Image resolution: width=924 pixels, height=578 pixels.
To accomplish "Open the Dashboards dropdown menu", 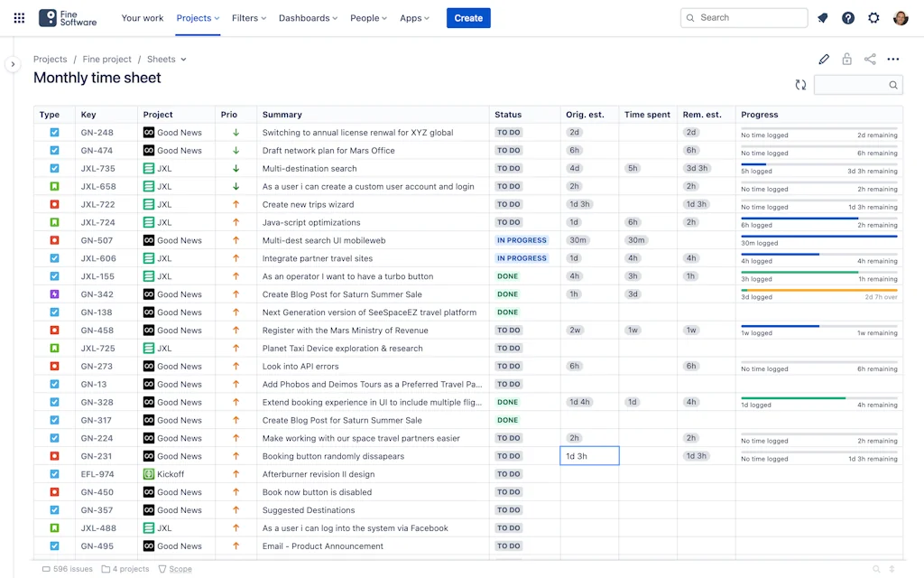I will pyautogui.click(x=308, y=18).
